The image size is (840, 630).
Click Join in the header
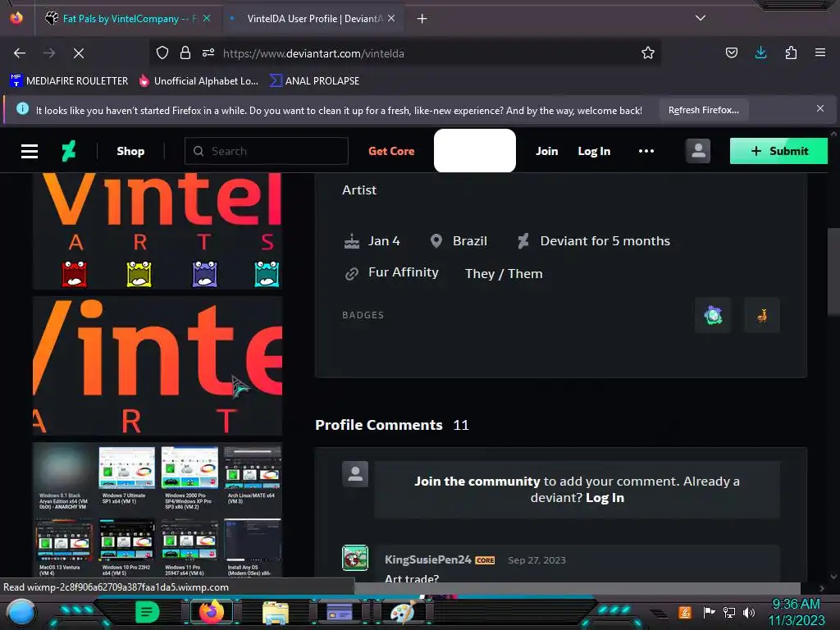[547, 151]
